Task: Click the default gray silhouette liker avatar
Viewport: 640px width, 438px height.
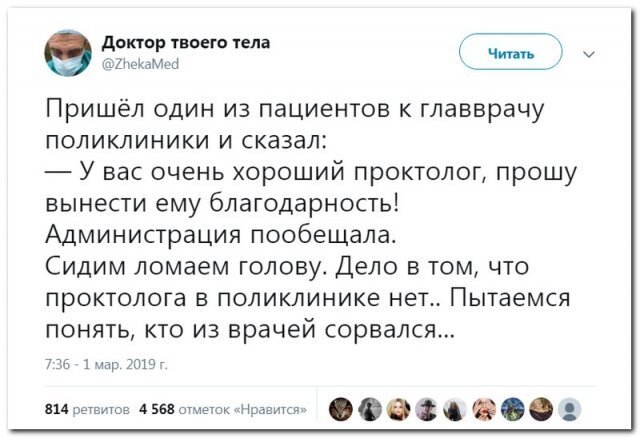Action: coord(570,406)
